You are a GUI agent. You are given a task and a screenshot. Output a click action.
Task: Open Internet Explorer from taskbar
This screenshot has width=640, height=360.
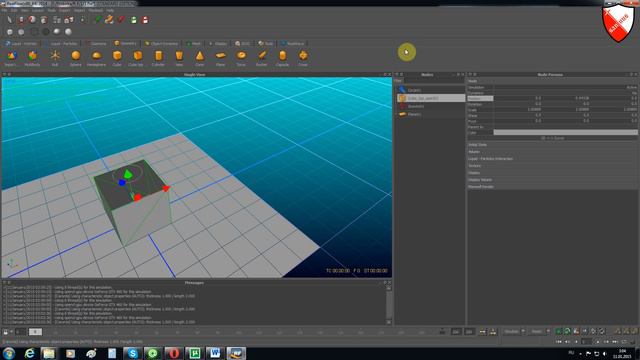29,353
